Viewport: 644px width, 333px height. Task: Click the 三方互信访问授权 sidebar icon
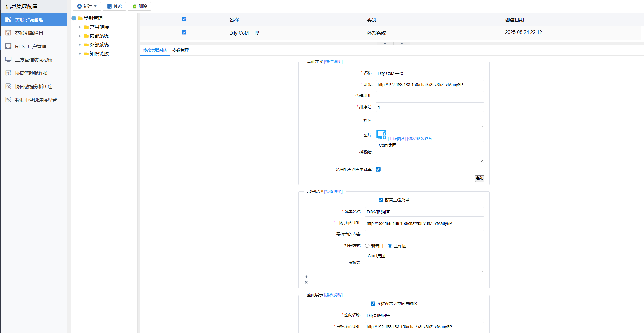coord(8,60)
